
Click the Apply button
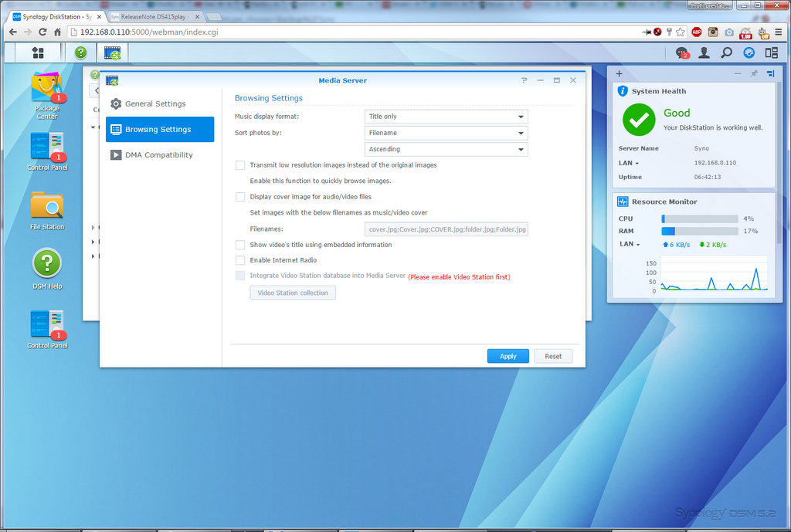click(x=508, y=356)
